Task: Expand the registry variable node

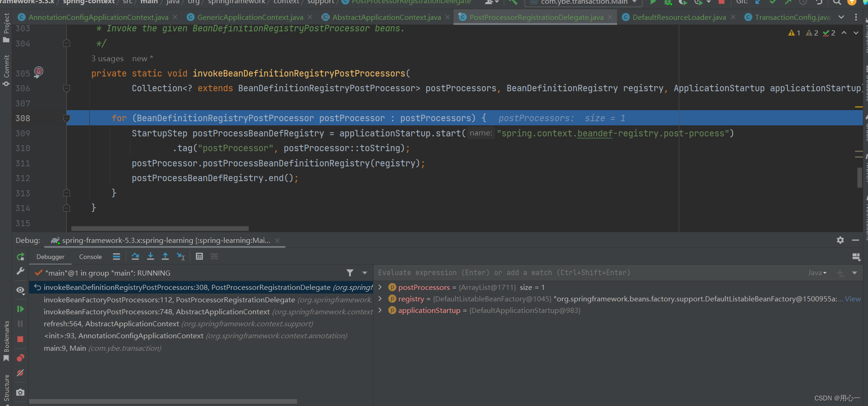Action: (380, 299)
